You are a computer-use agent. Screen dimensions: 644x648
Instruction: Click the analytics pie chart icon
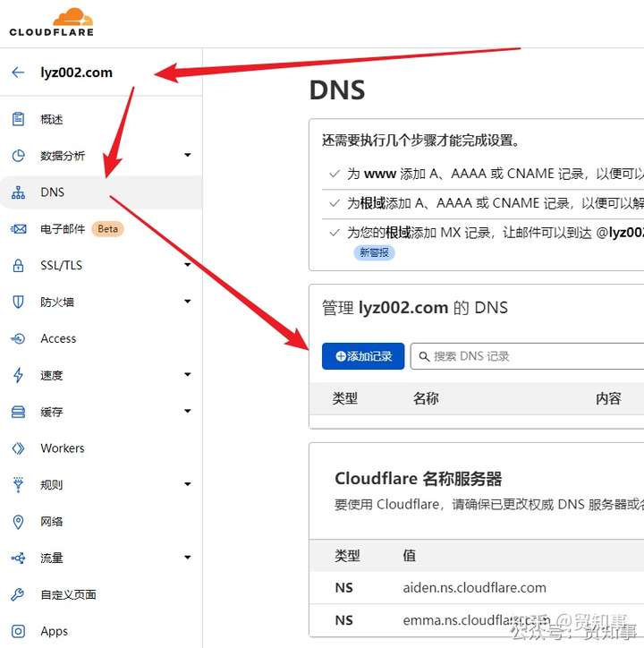pos(18,156)
